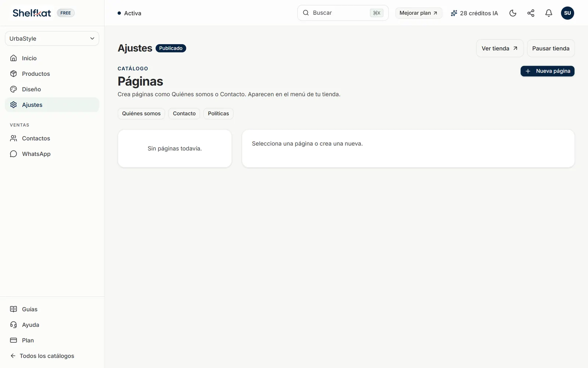Click the Guías book icon
This screenshot has width=588, height=368.
14,309
